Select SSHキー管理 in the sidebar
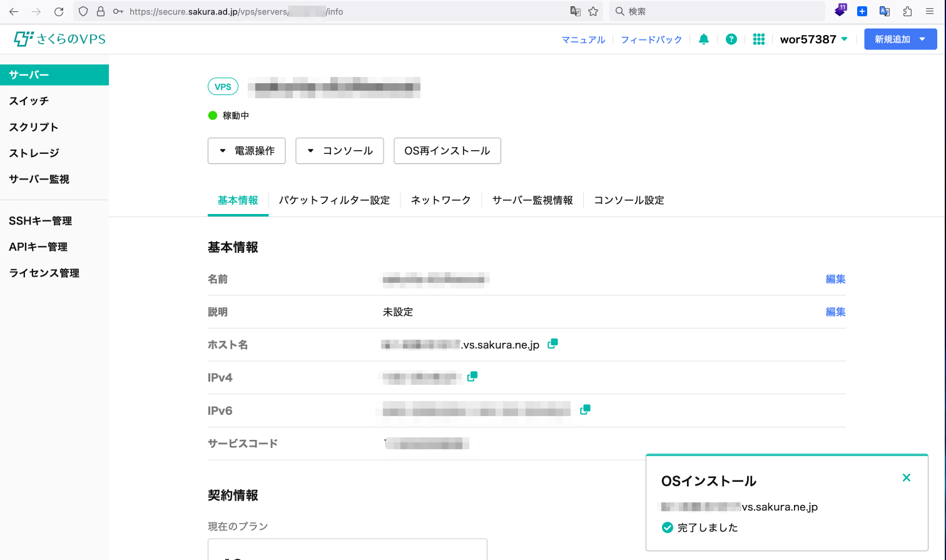 [x=41, y=221]
